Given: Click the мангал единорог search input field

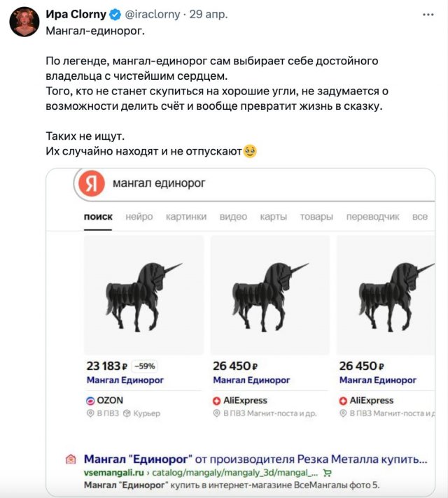Looking at the screenshot, I should 266,185.
